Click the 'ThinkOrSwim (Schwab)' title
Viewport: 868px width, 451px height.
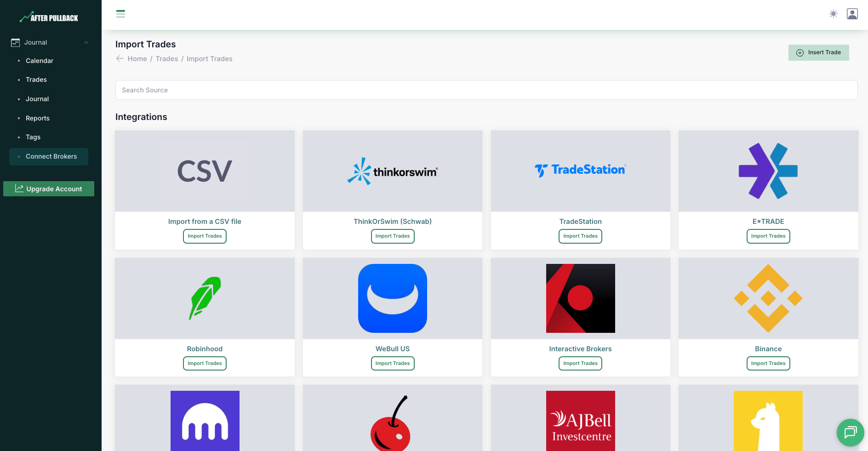(x=393, y=222)
